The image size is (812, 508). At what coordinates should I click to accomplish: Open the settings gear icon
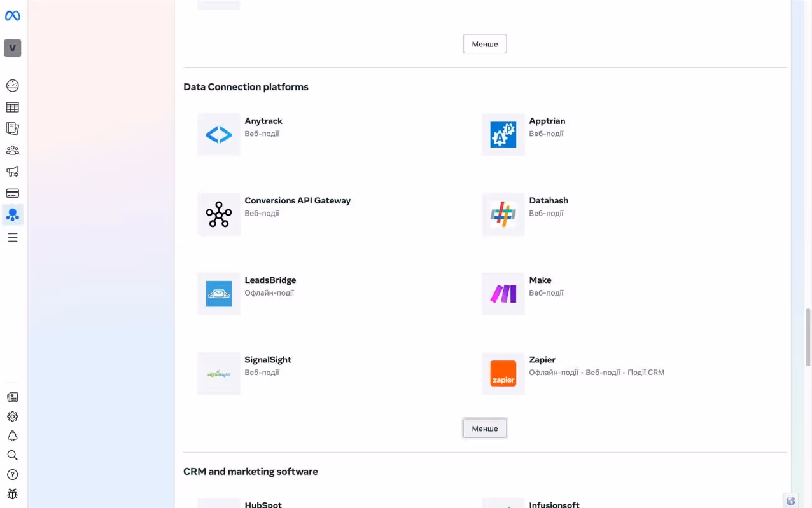coord(12,417)
